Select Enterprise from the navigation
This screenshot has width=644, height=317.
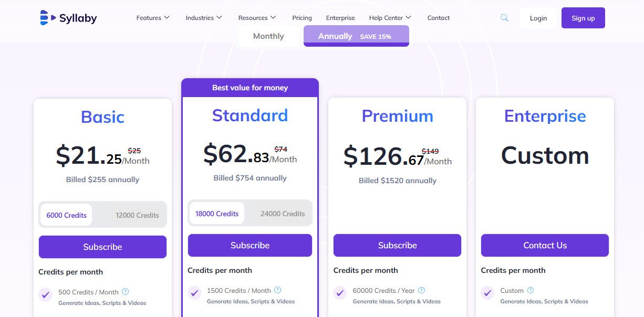tap(340, 17)
